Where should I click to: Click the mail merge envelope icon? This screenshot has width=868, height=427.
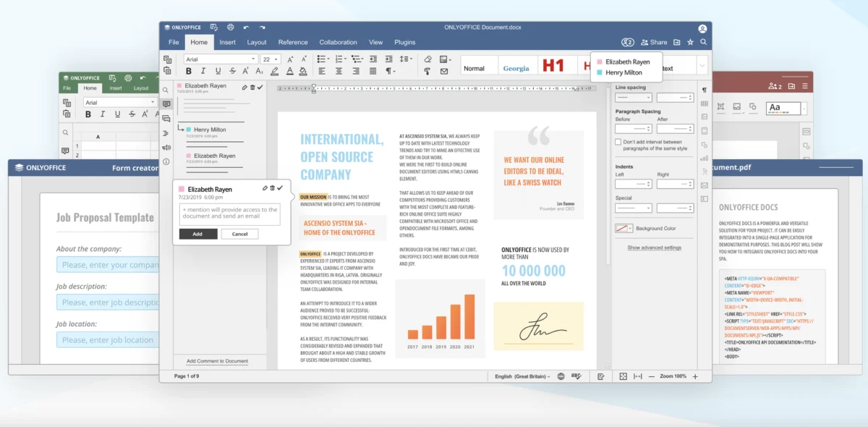(444, 71)
